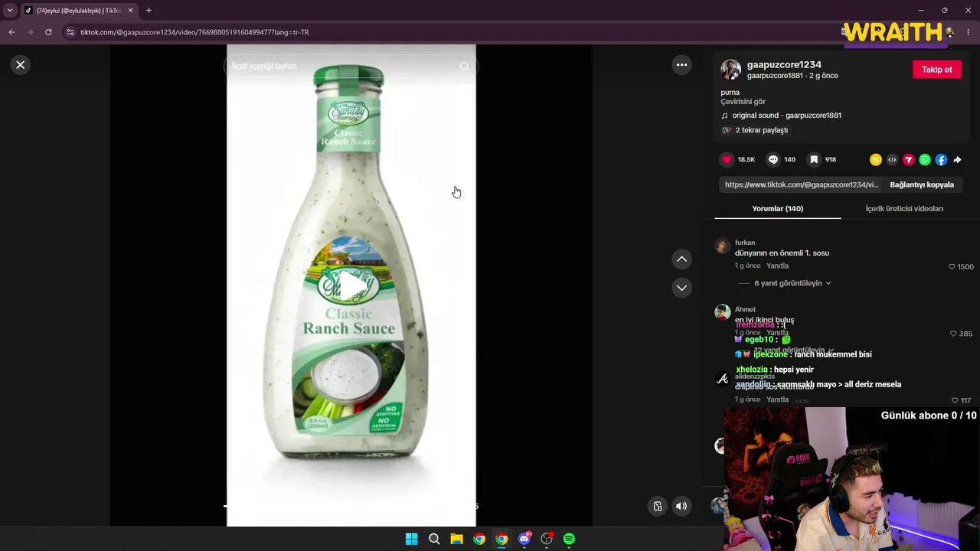Image resolution: width=980 pixels, height=551 pixels.
Task: Select the TikTok browser tab
Action: tap(79, 11)
